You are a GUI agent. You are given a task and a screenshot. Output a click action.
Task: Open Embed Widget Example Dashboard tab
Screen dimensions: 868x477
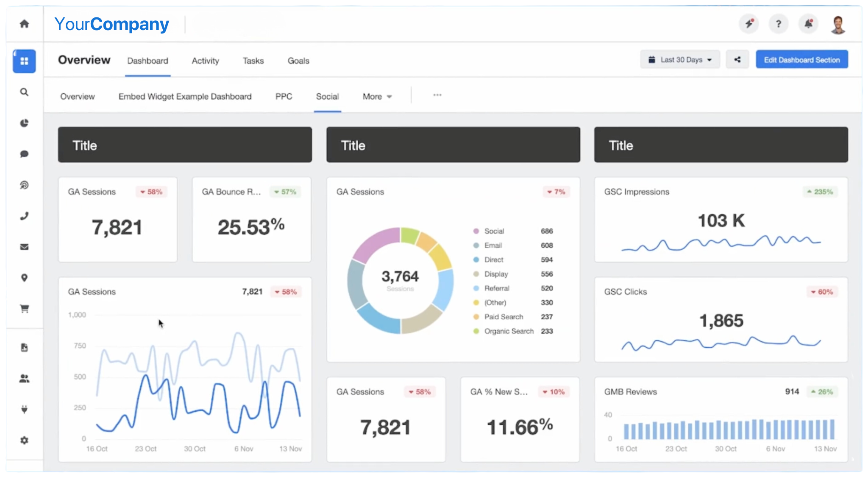(x=185, y=97)
